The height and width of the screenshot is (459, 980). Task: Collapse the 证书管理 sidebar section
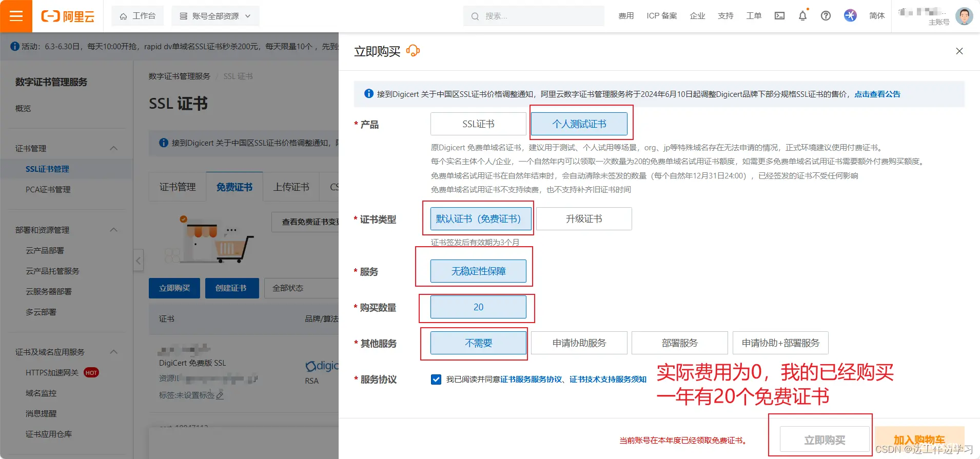point(114,148)
